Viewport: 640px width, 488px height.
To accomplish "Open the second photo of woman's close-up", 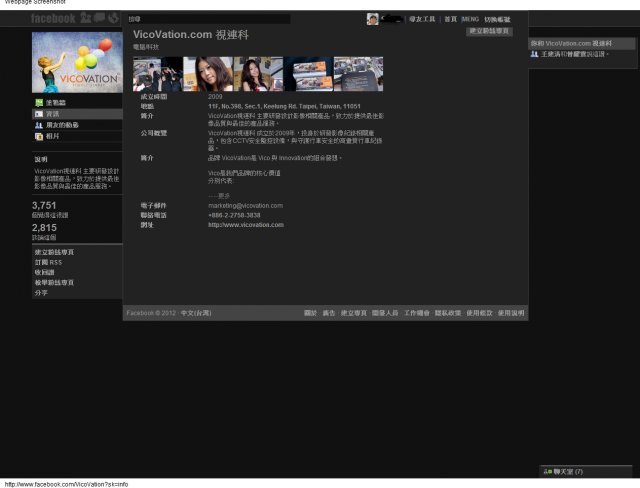I will coord(208,74).
